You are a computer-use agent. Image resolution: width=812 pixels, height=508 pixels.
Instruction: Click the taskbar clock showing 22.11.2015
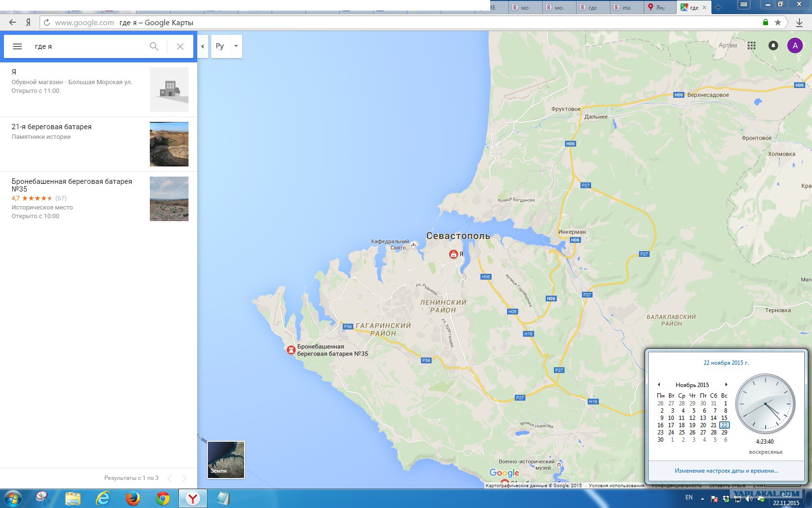pyautogui.click(x=786, y=499)
